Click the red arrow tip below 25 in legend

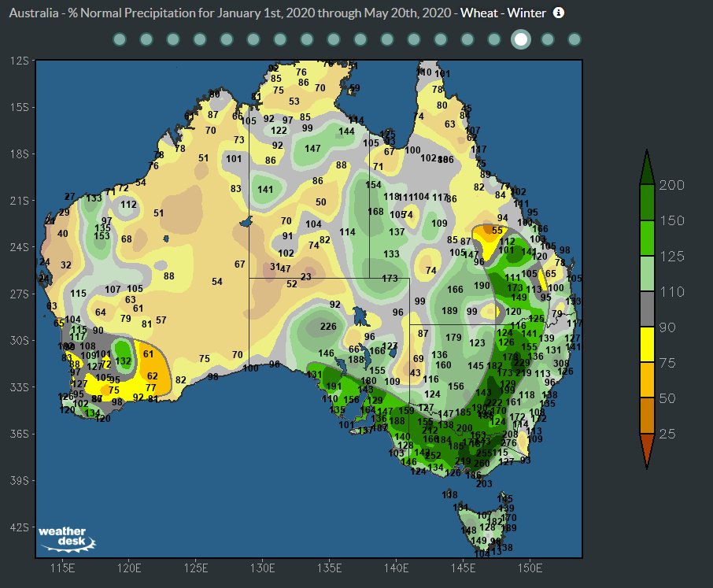coord(647,451)
